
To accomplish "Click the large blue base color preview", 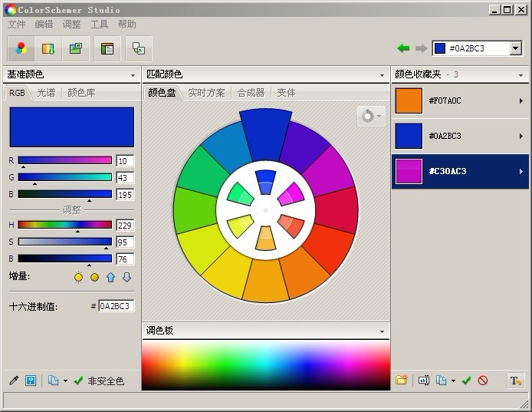I will click(72, 127).
